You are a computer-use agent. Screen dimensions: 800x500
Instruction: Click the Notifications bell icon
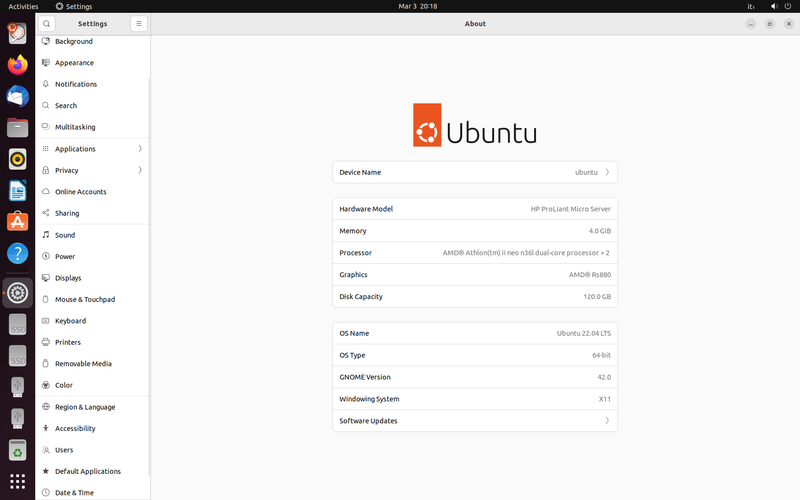(46, 84)
